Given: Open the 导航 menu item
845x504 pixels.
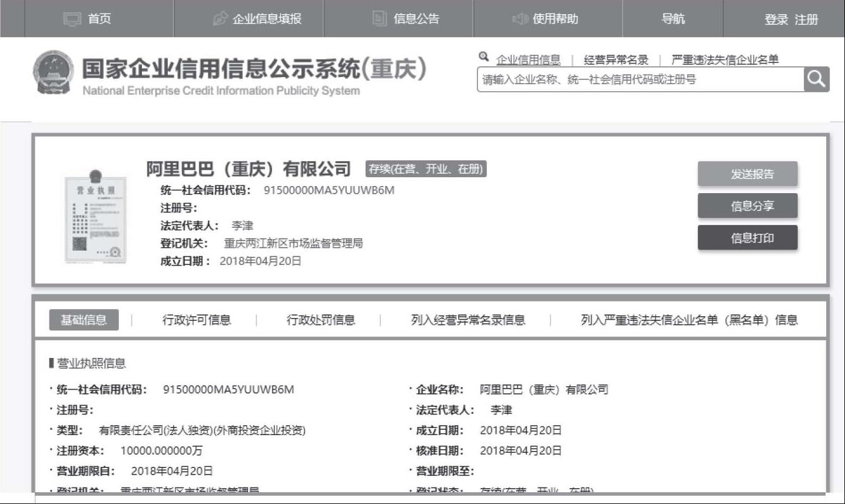Looking at the screenshot, I should (673, 19).
